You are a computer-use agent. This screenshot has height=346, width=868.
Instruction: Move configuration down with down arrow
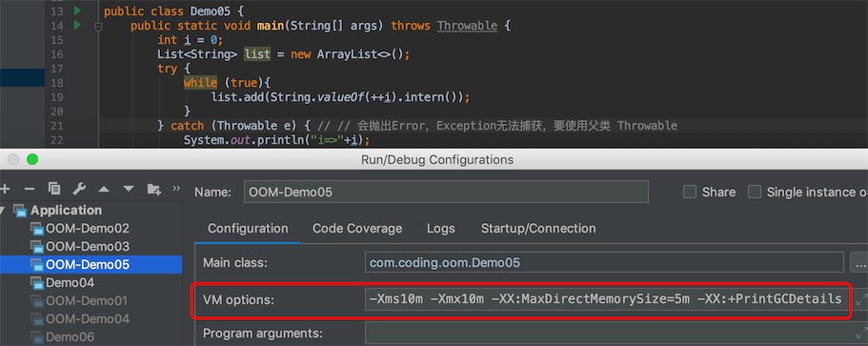(x=129, y=189)
